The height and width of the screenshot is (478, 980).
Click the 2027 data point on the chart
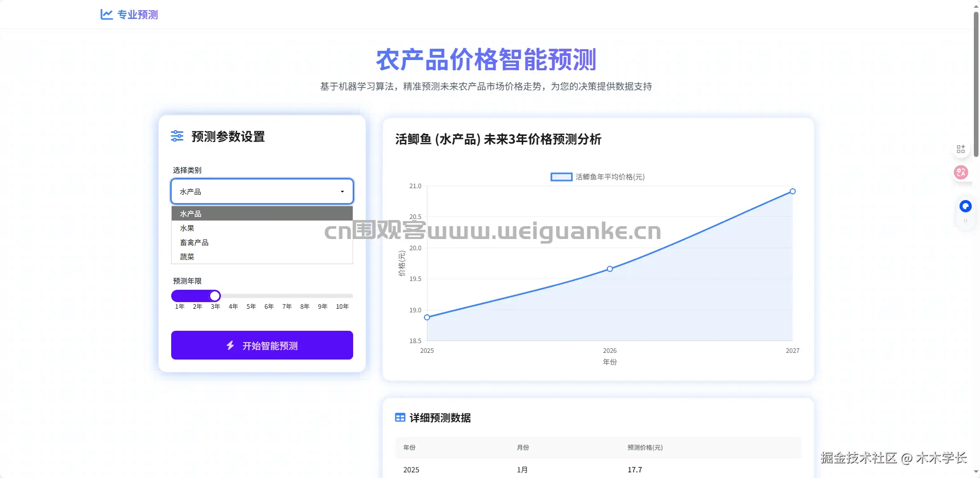tap(792, 191)
